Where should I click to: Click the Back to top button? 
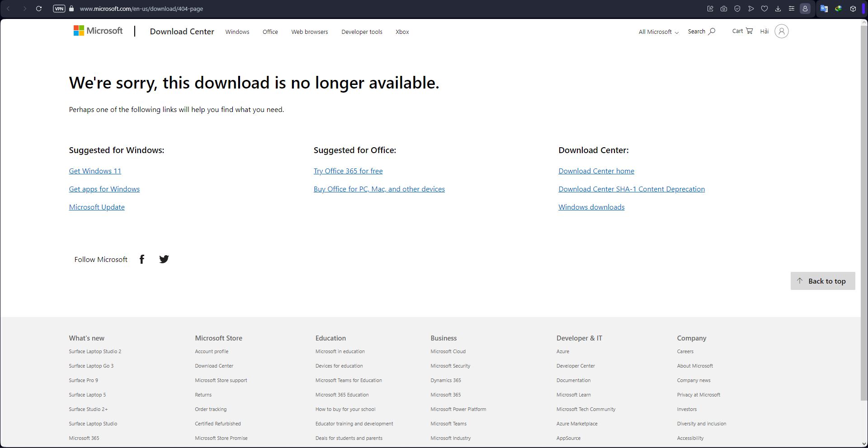click(x=822, y=281)
